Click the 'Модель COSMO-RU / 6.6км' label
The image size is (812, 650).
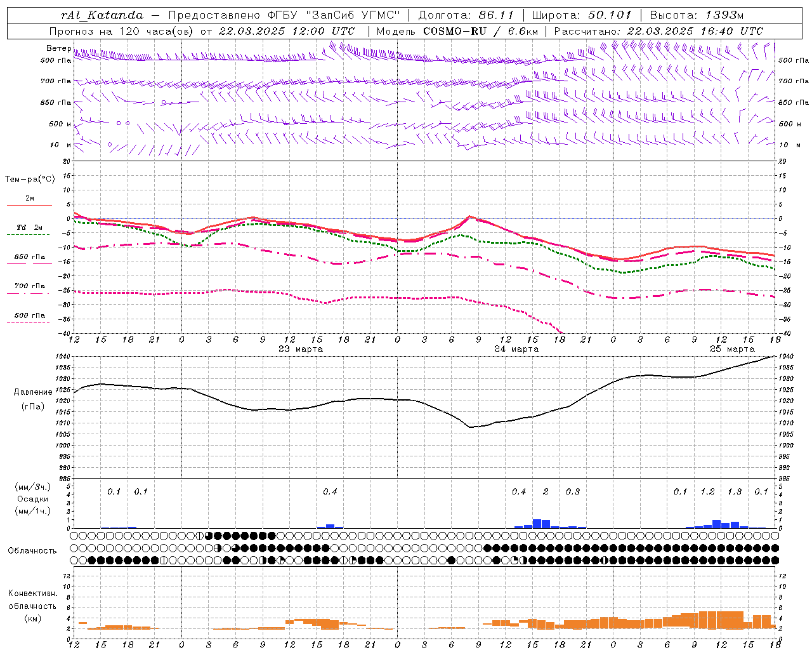click(x=457, y=31)
